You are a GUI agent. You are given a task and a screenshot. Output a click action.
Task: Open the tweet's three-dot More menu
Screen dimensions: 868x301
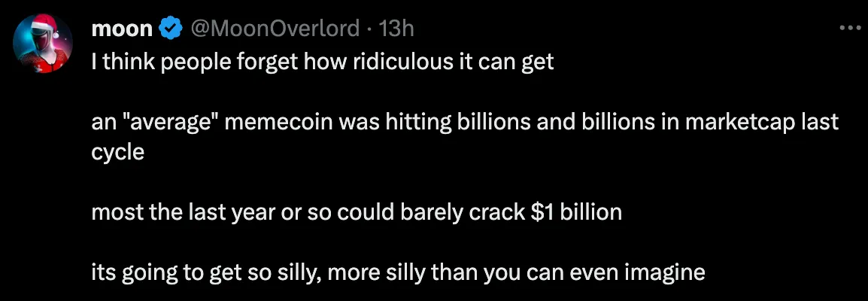click(849, 29)
